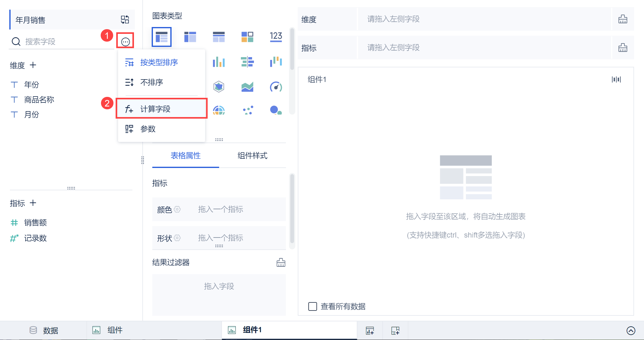Choose the gauge dashboard chart type
The width and height of the screenshot is (644, 340).
coord(276,87)
